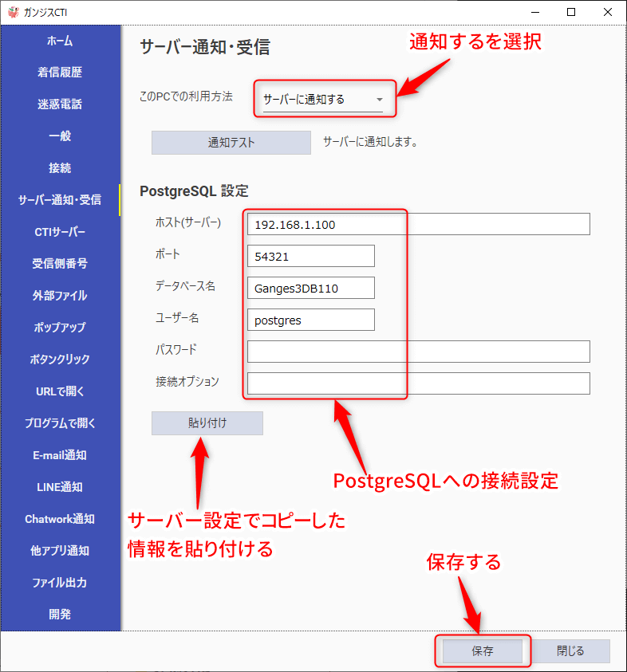Open 着信履歴 from the sidebar

click(60, 73)
